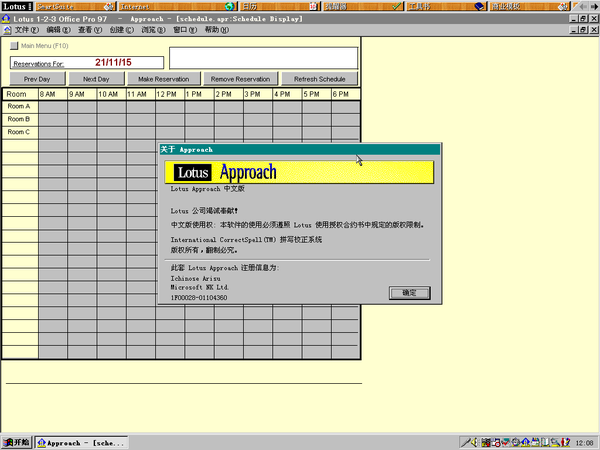Screen dimensions: 600x450
Task: Click the 5 PM column header
Action: 316,94
